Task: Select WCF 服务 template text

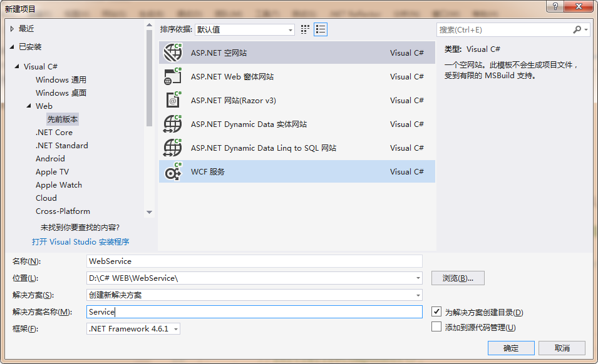Action: point(208,172)
